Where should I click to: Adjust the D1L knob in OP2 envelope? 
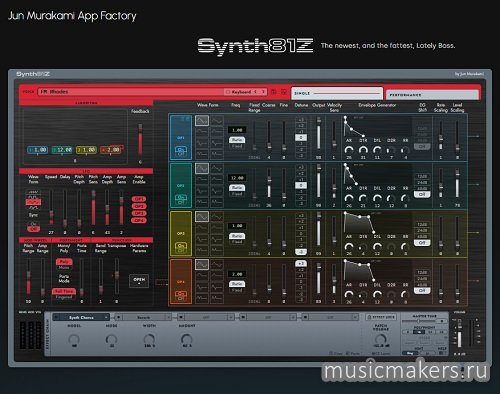coord(377,198)
